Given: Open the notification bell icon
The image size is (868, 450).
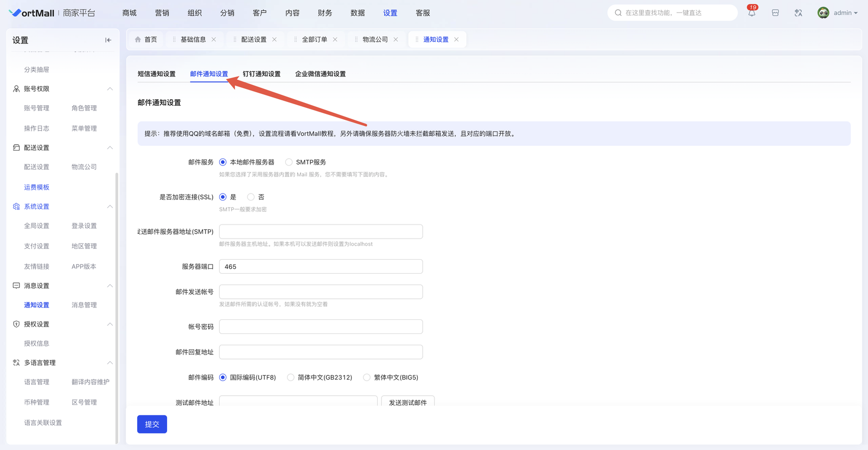Looking at the screenshot, I should [x=751, y=13].
